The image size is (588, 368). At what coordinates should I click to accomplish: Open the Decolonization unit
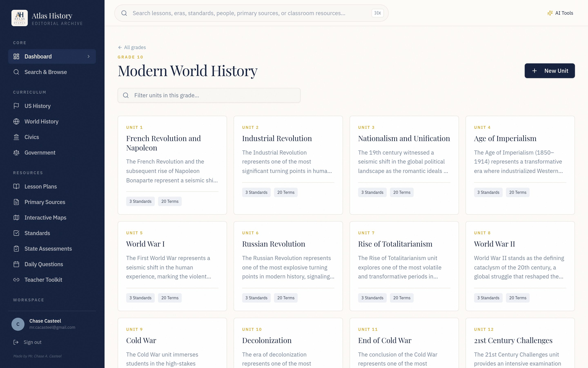click(x=288, y=343)
